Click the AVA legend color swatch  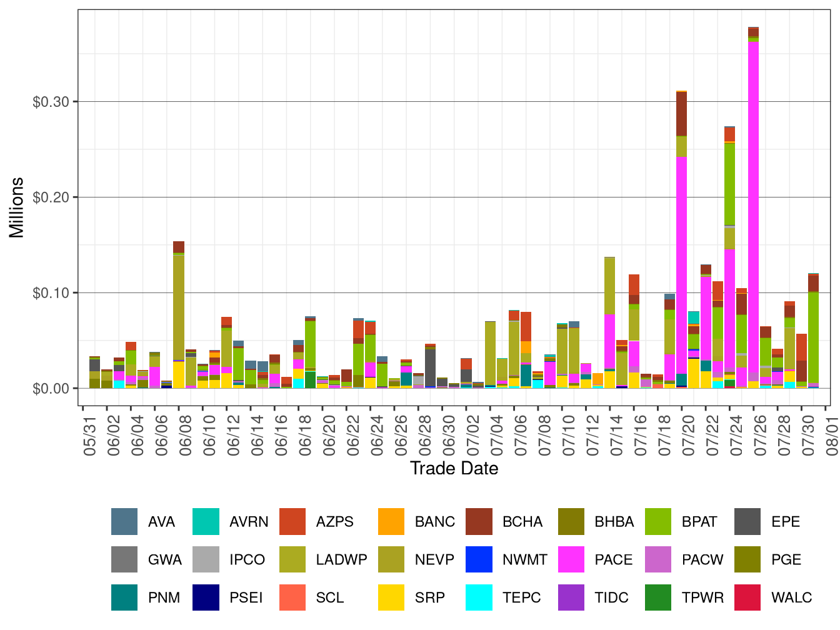(124, 522)
